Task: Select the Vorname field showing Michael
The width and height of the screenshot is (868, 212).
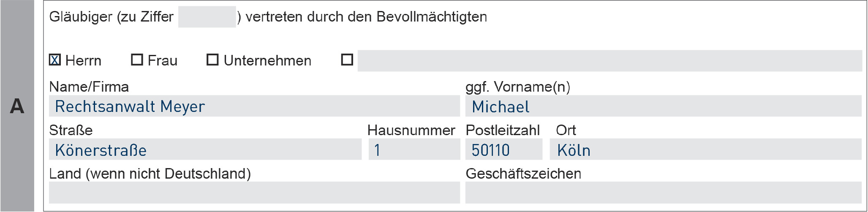Action: (663, 106)
